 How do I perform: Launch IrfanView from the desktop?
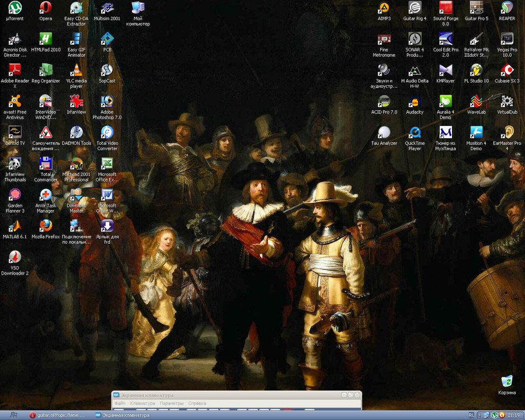click(x=76, y=104)
